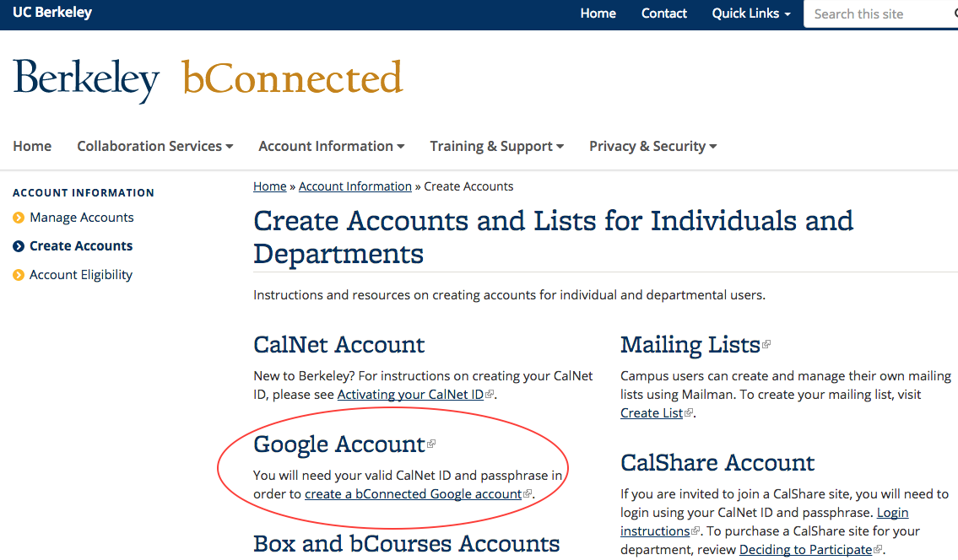958x560 pixels.
Task: Click bullet icon beside Account Eligibility
Action: (x=19, y=275)
